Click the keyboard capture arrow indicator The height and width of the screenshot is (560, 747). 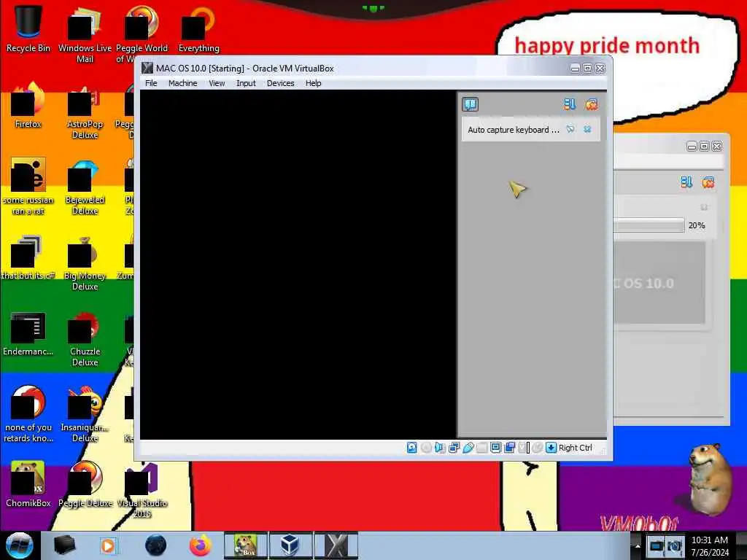pyautogui.click(x=551, y=448)
